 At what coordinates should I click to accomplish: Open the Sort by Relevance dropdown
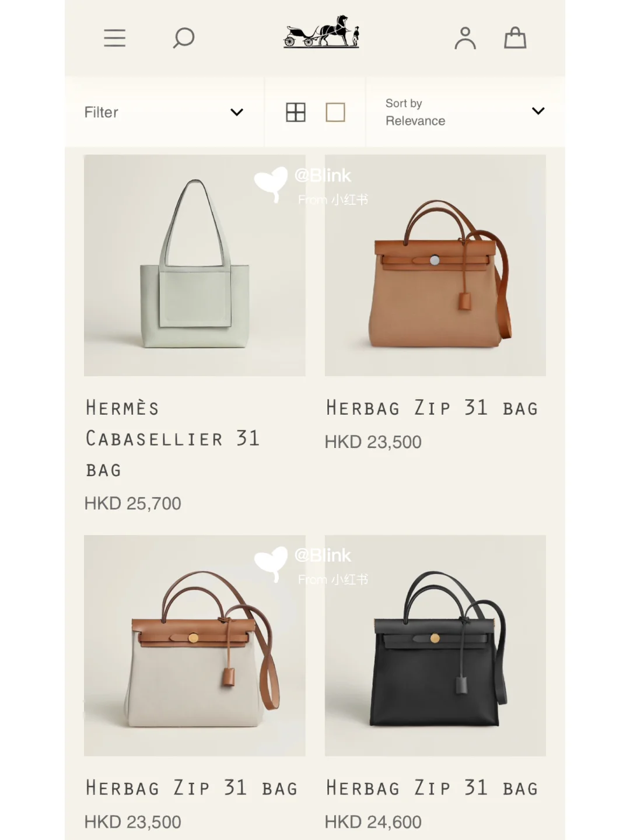[466, 112]
